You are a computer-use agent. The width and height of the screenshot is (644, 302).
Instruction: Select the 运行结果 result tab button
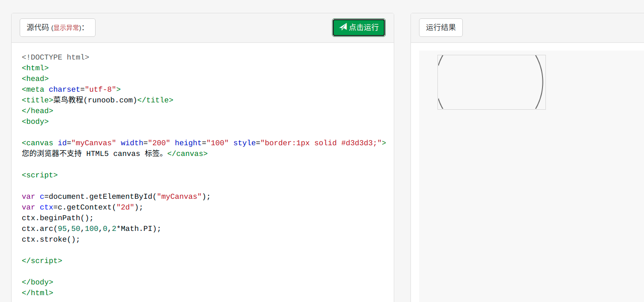pyautogui.click(x=440, y=28)
